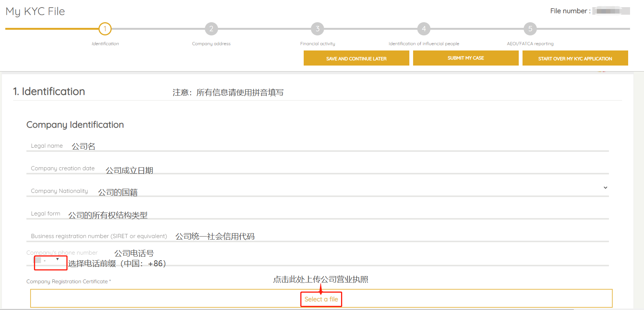This screenshot has height=310, width=644.
Task: Expand Company Nationality dropdown chevron
Action: click(605, 188)
